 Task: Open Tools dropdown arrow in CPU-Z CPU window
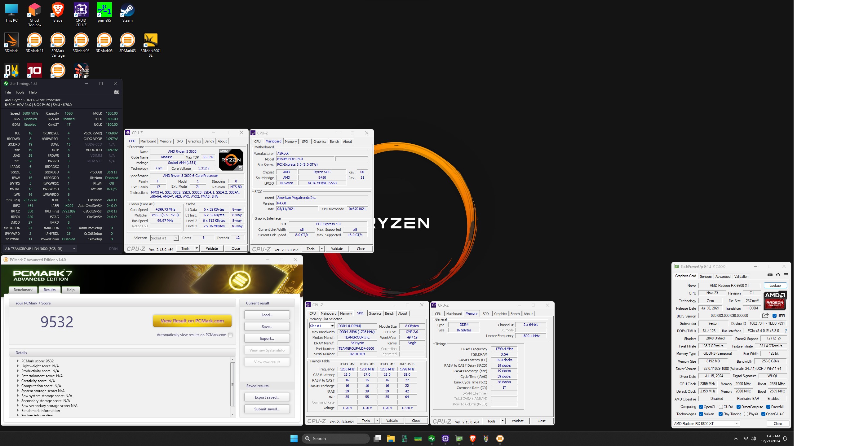(x=197, y=248)
